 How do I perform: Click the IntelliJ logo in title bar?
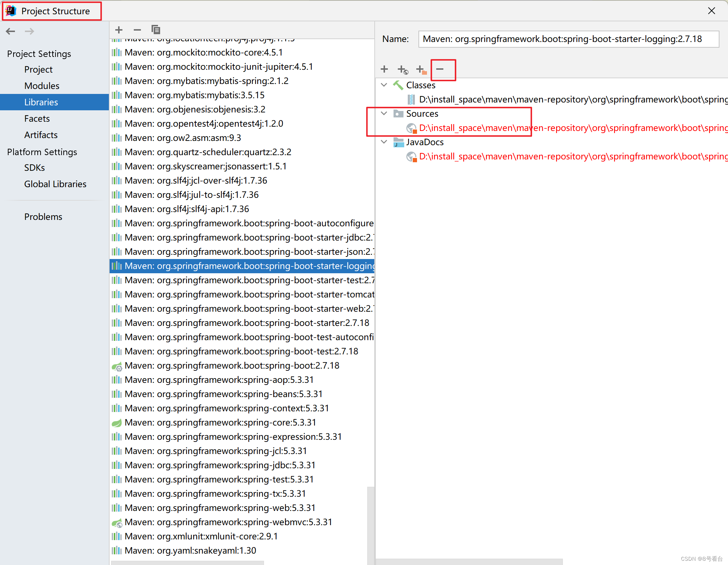[x=11, y=11]
